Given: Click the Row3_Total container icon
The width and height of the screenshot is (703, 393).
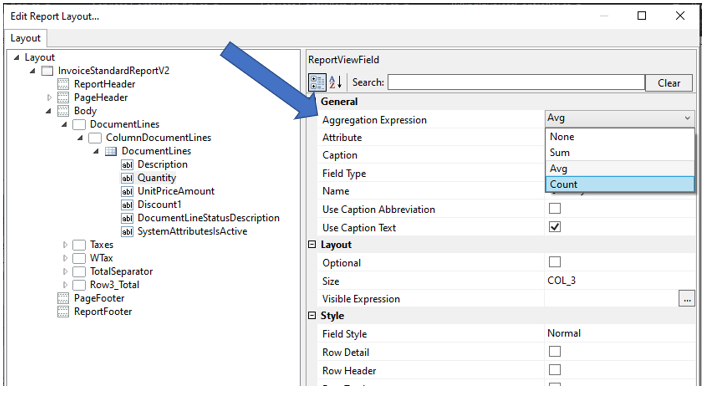Looking at the screenshot, I should 79,285.
